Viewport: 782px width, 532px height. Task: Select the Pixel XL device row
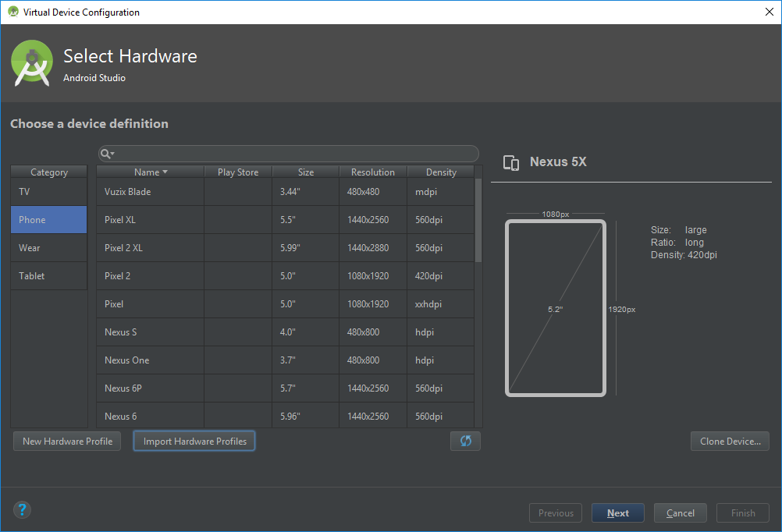click(286, 220)
